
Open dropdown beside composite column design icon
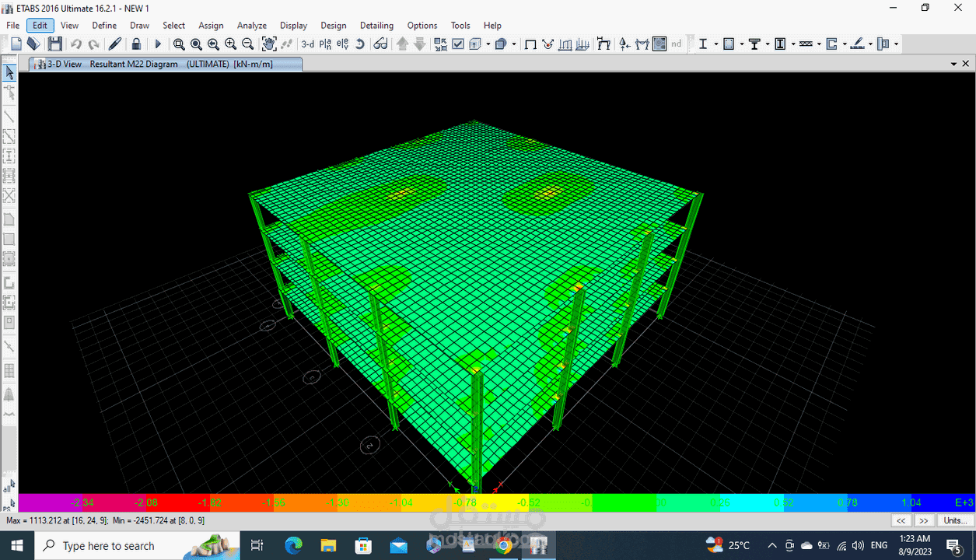[792, 44]
